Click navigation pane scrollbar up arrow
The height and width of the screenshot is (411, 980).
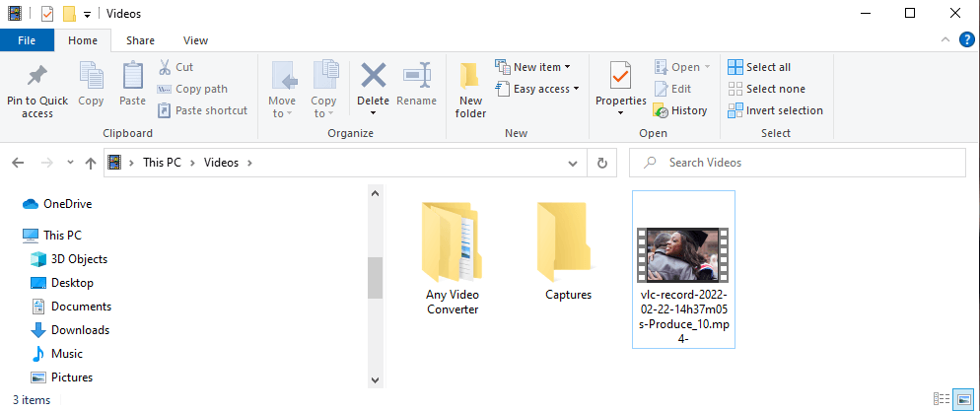(x=375, y=193)
